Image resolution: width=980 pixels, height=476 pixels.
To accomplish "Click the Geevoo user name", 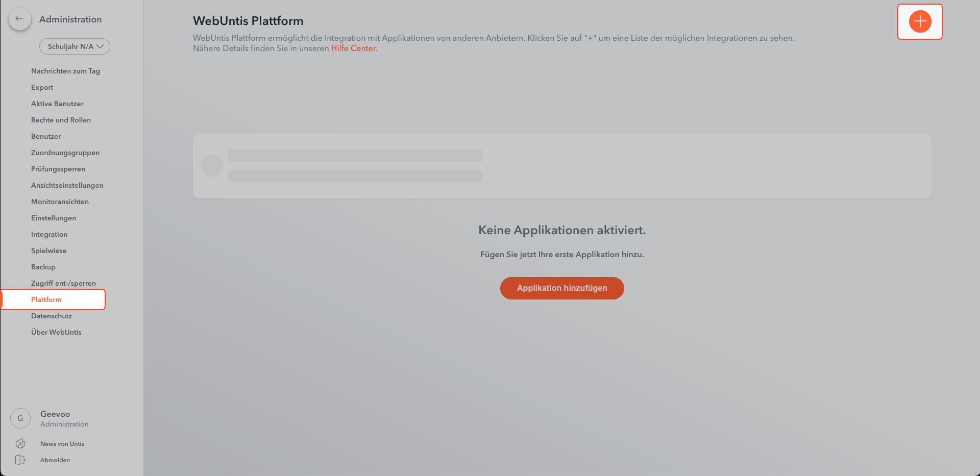I will (x=55, y=414).
